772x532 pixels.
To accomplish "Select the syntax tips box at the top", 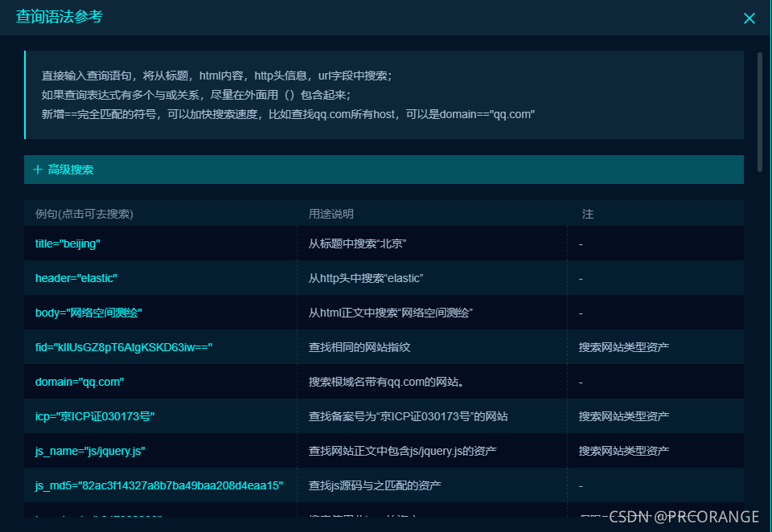I will pyautogui.click(x=386, y=93).
